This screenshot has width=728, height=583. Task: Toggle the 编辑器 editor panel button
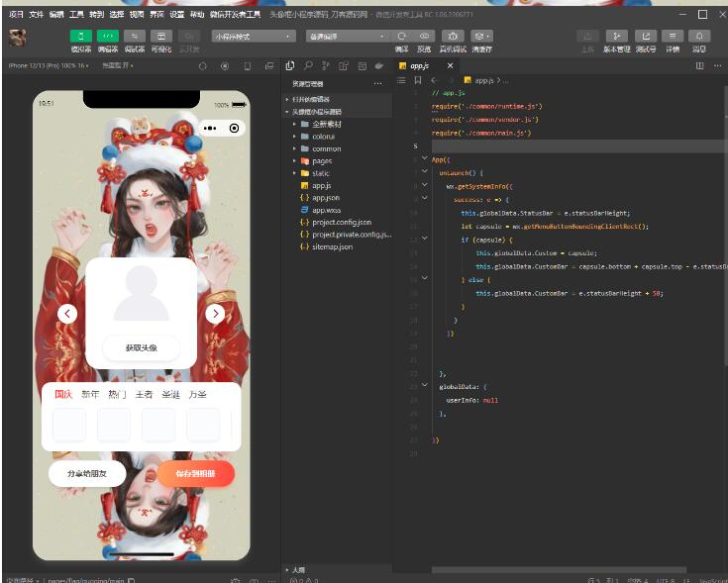107,37
